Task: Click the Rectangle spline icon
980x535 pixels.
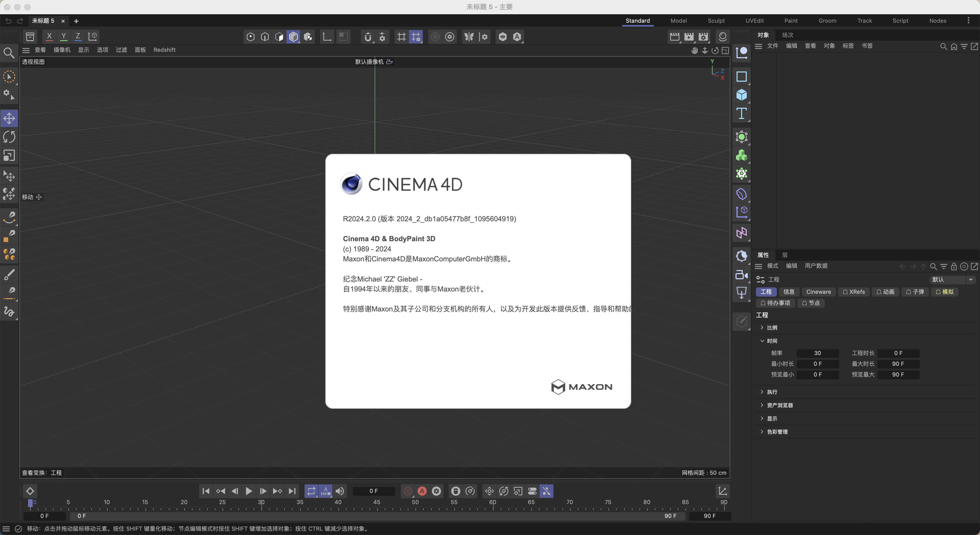Action: tap(741, 77)
